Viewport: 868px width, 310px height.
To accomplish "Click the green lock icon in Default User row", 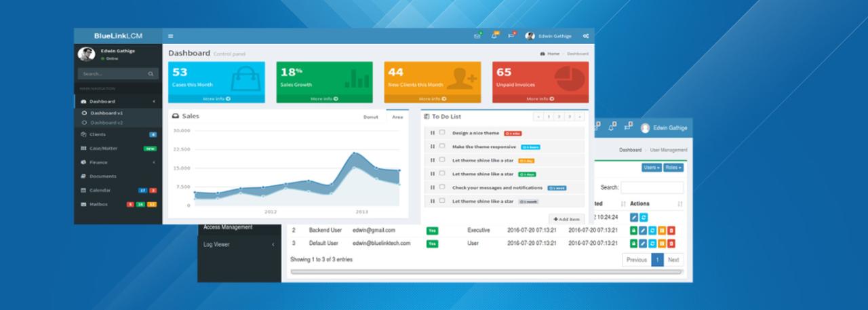I will coord(634,244).
